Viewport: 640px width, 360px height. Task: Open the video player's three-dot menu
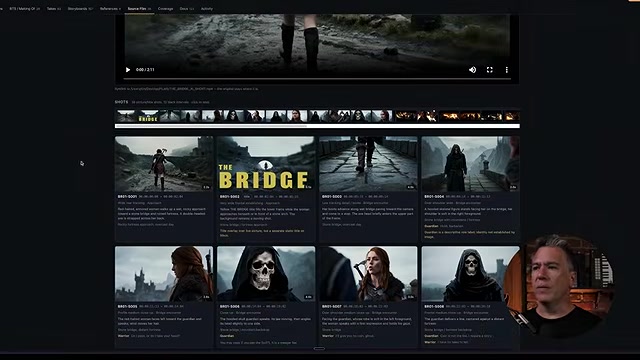(x=507, y=70)
